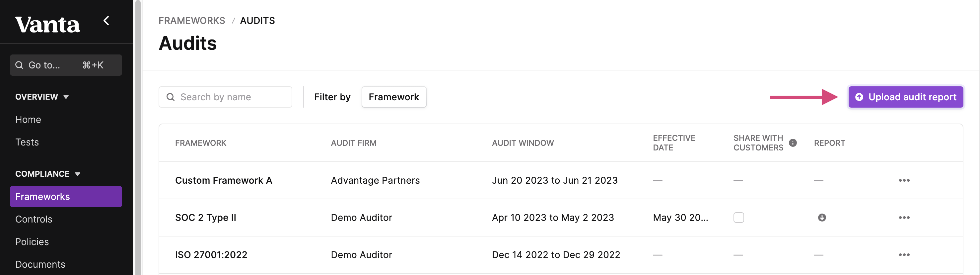
Task: Click the magnifier icon in Search by name
Action: tap(171, 97)
